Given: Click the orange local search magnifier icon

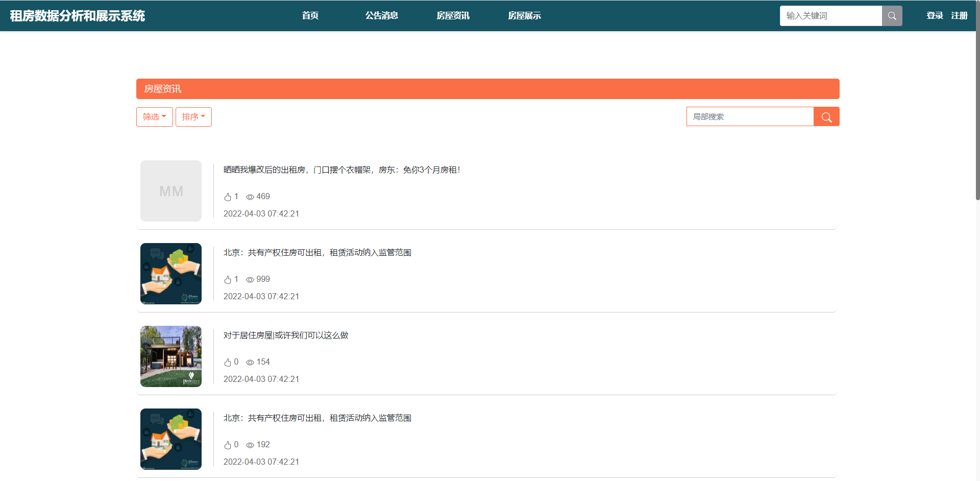Looking at the screenshot, I should coord(826,116).
